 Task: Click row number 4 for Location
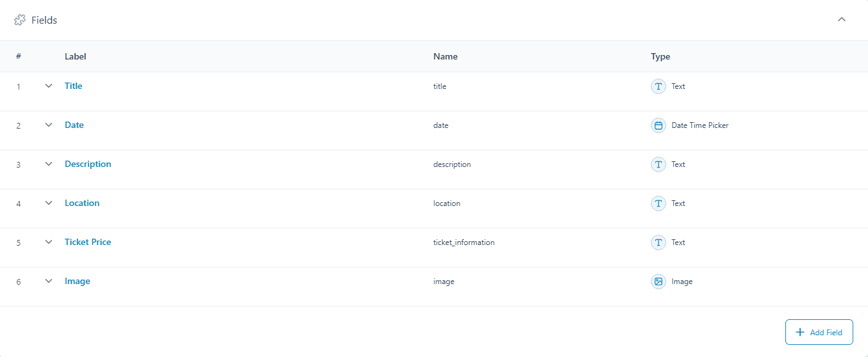19,203
